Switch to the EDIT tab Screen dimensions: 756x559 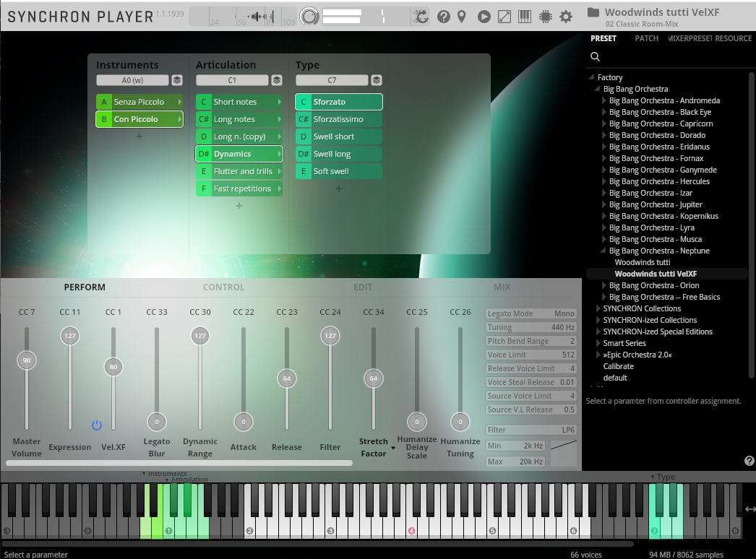[363, 287]
